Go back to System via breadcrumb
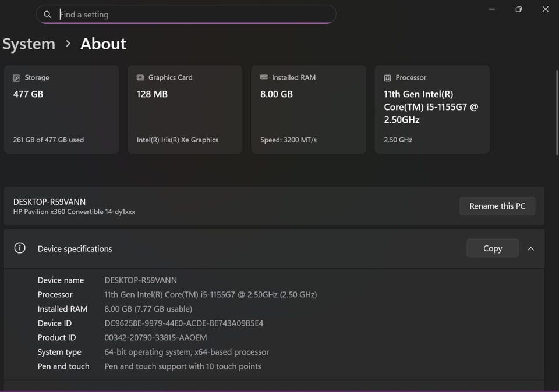Image resolution: width=559 pixels, height=392 pixels. (29, 44)
